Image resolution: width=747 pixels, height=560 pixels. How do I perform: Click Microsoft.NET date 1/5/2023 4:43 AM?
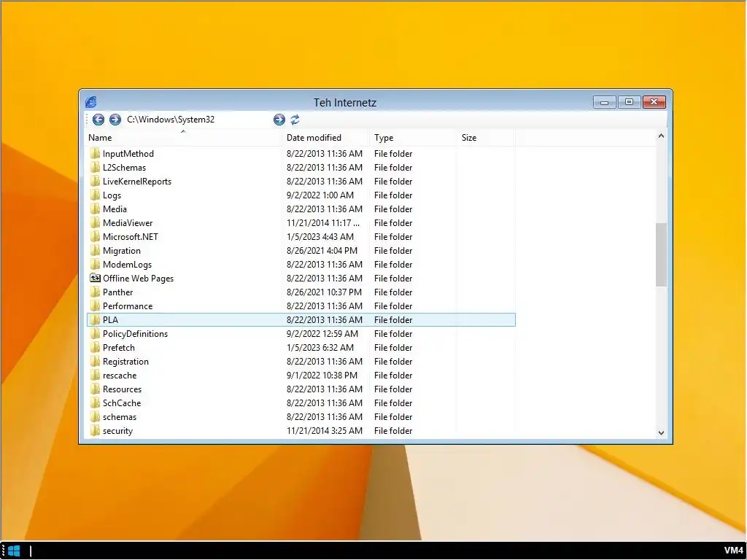(320, 237)
